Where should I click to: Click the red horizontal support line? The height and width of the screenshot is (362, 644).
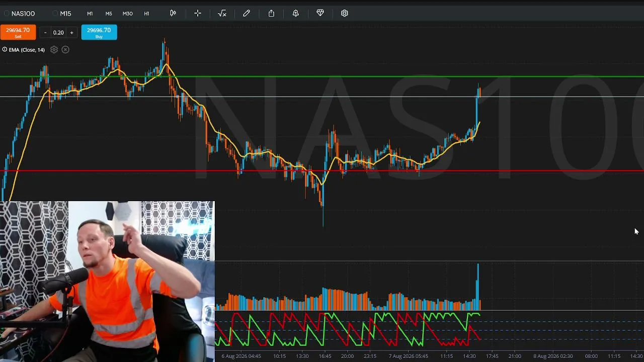[x=322, y=171]
